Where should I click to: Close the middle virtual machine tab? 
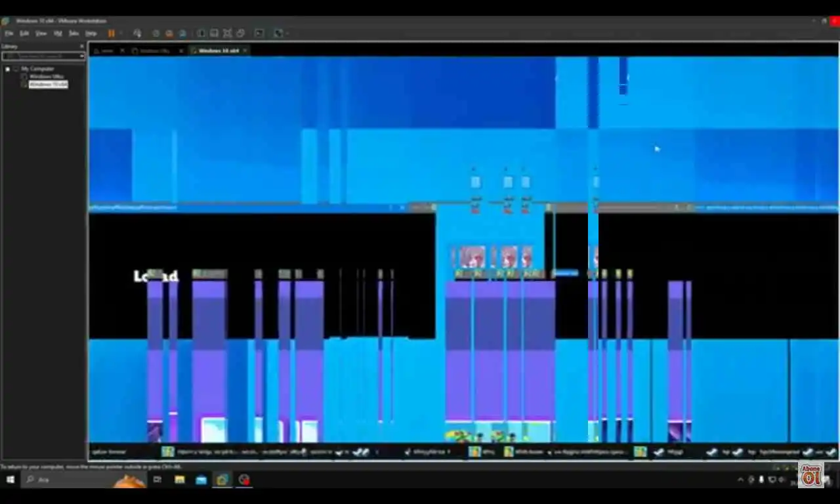point(181,51)
